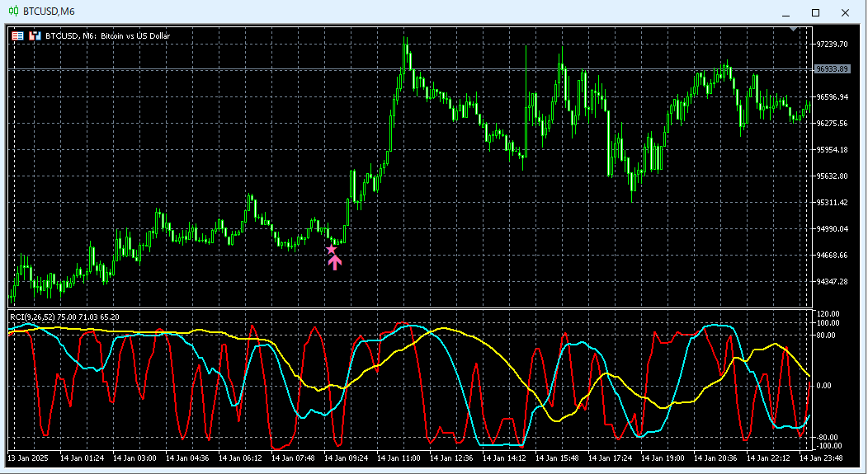Click the '14 Jan 20:36' time label

point(715,458)
